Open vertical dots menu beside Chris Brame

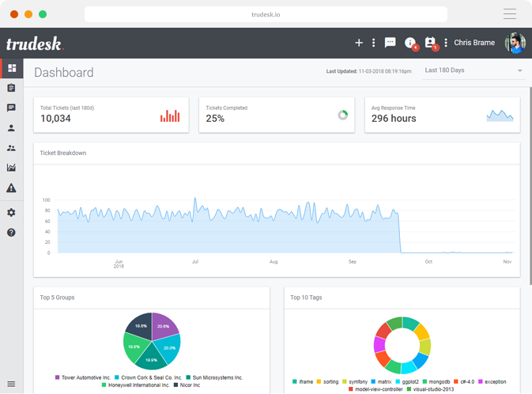click(x=446, y=43)
